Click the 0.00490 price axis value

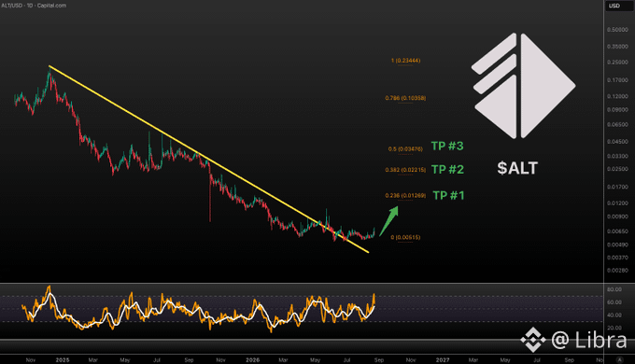(617, 245)
